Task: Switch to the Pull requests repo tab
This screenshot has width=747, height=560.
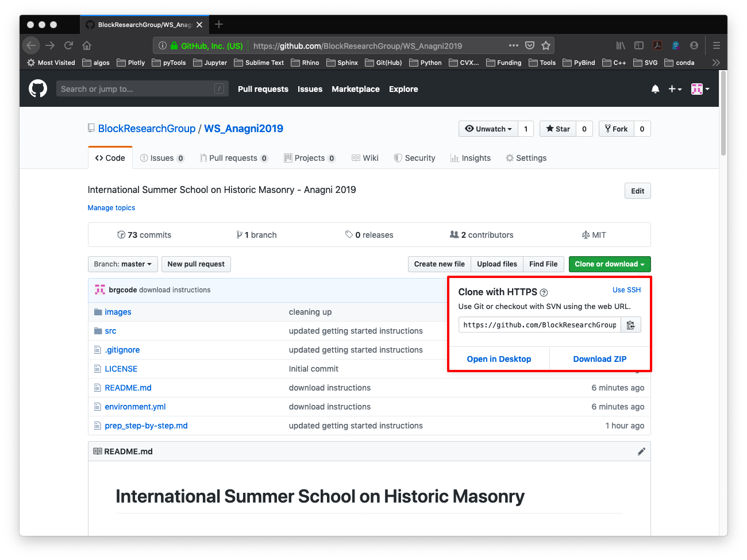Action: tap(234, 158)
